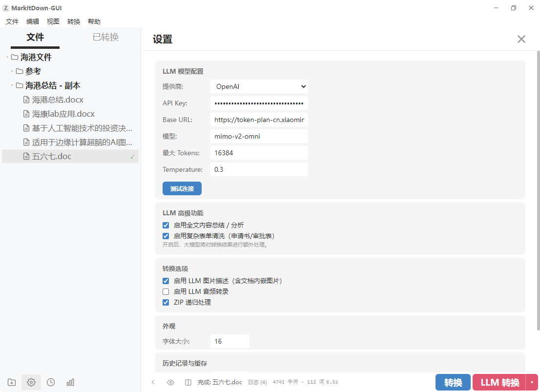
Task: Open settings via the gear icon
Action: [x=31, y=382]
